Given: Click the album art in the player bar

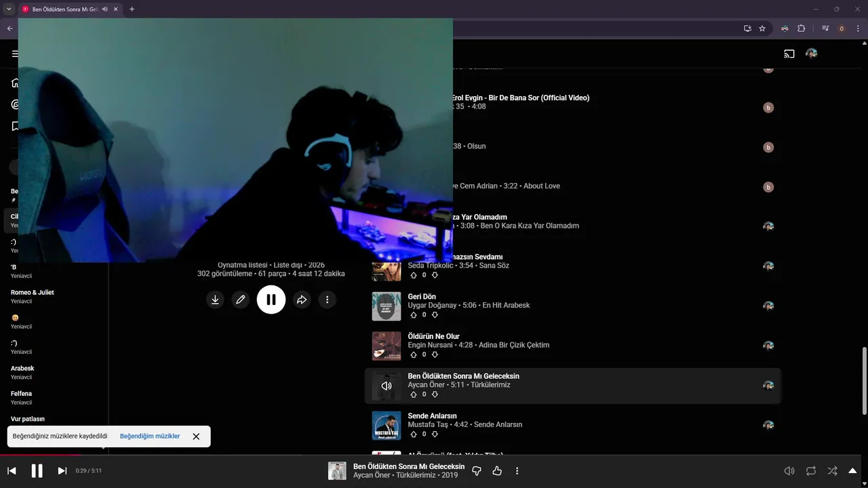Looking at the screenshot, I should click(337, 470).
